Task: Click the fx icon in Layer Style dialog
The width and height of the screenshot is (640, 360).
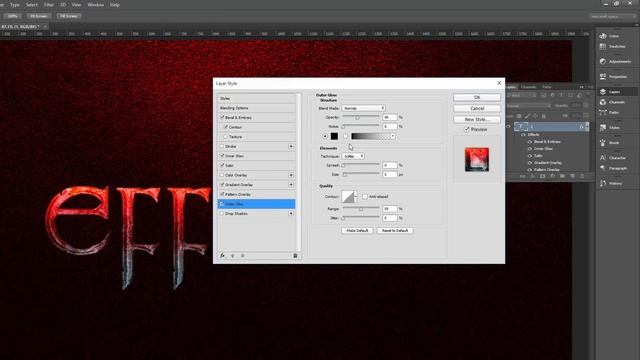Action: [222, 256]
